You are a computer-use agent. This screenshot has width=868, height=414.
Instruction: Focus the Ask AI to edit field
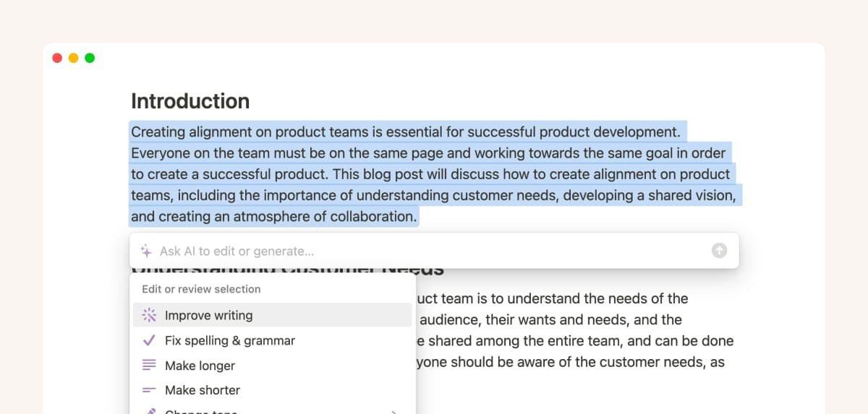427,251
